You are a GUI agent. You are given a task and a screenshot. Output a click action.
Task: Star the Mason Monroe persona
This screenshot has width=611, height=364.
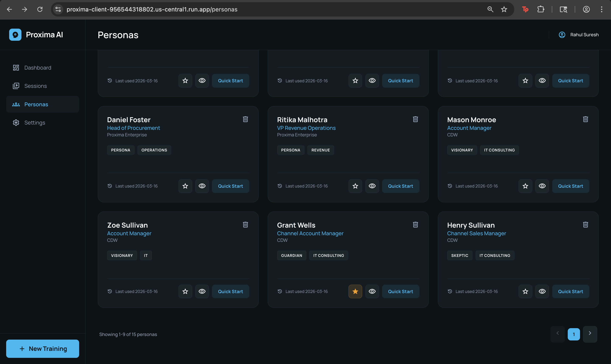click(525, 186)
